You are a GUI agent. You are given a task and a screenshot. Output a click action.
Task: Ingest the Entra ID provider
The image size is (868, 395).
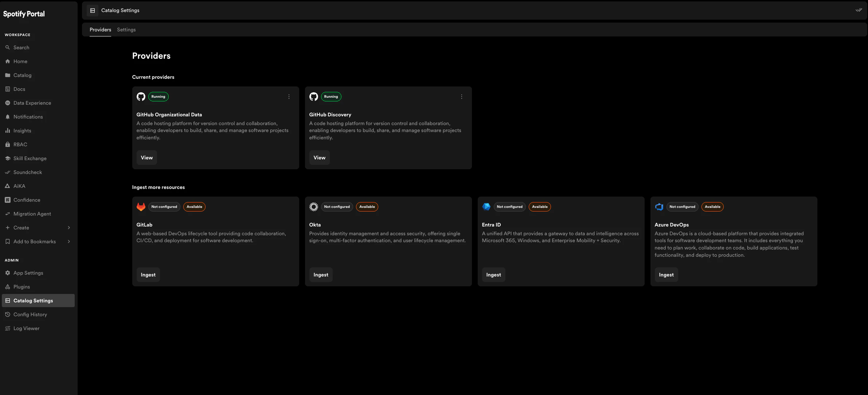pyautogui.click(x=494, y=275)
